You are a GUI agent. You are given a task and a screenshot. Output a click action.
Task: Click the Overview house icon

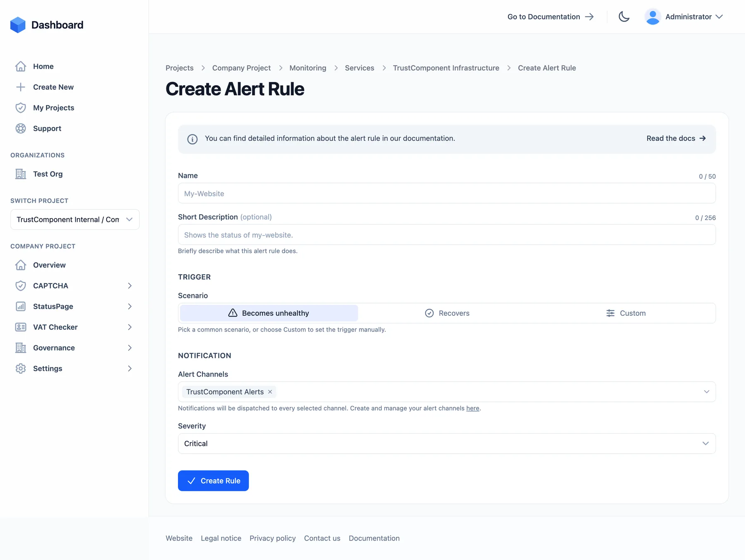pyautogui.click(x=21, y=265)
